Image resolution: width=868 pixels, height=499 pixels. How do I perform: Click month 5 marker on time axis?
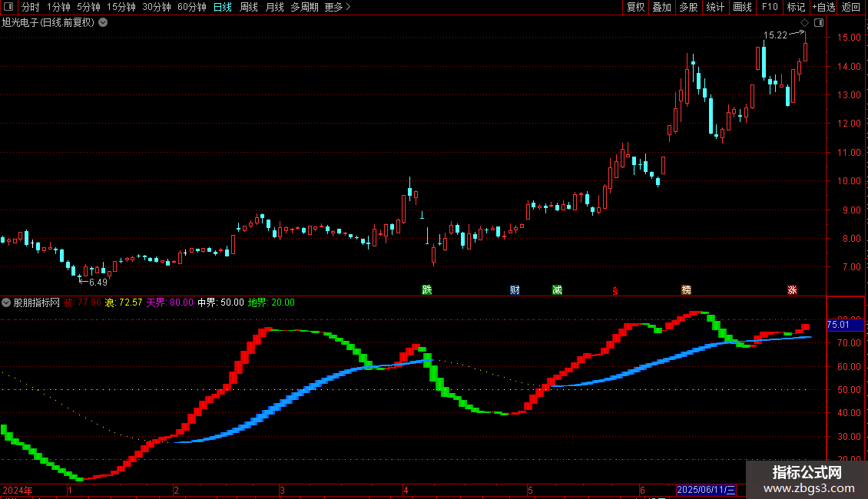tap(530, 490)
